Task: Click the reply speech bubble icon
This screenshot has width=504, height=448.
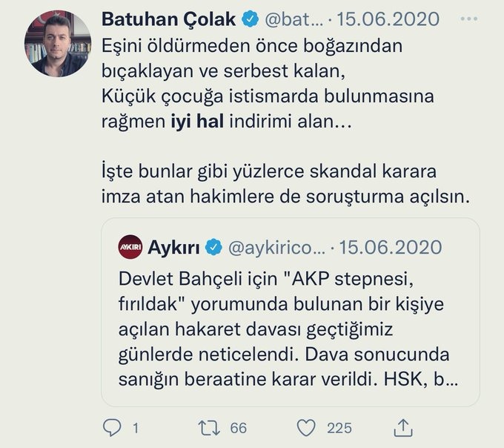Action: tap(113, 427)
